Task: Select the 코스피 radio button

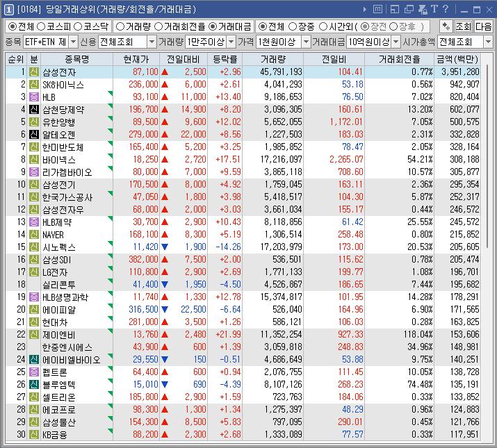Action: pos(41,26)
